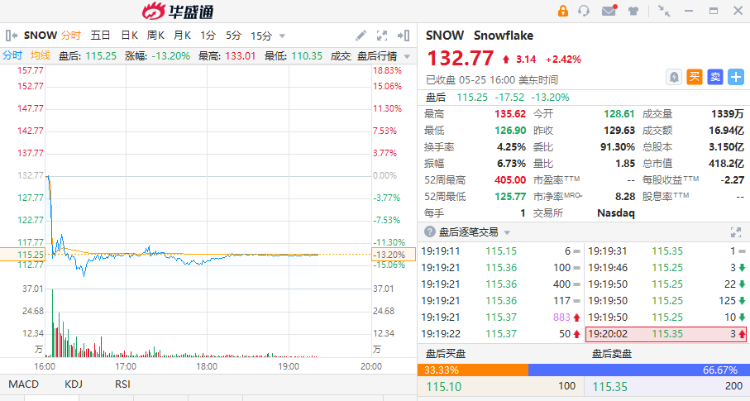
Task: Open help question mark for after-hours trades
Action: click(430, 232)
